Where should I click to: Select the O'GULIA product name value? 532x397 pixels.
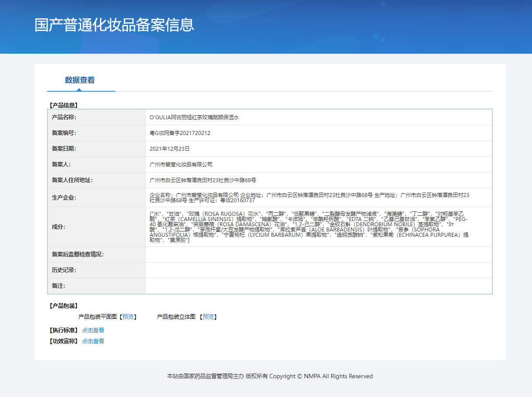click(194, 117)
